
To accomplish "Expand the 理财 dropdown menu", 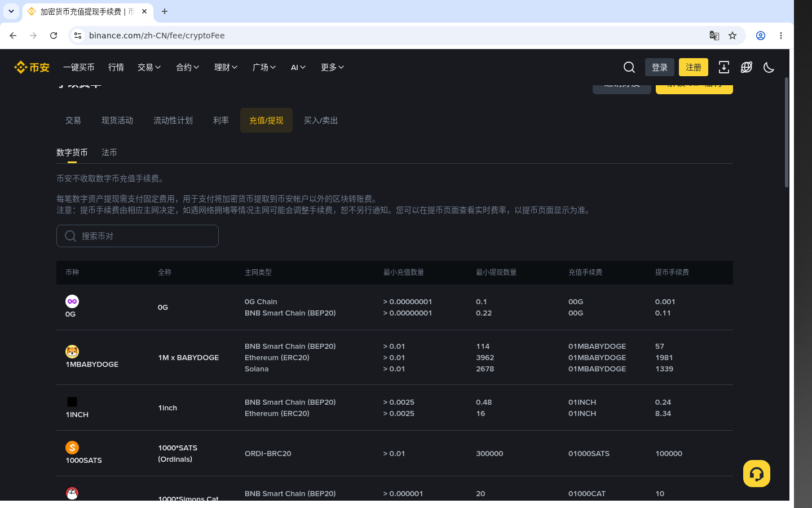I will [x=226, y=67].
